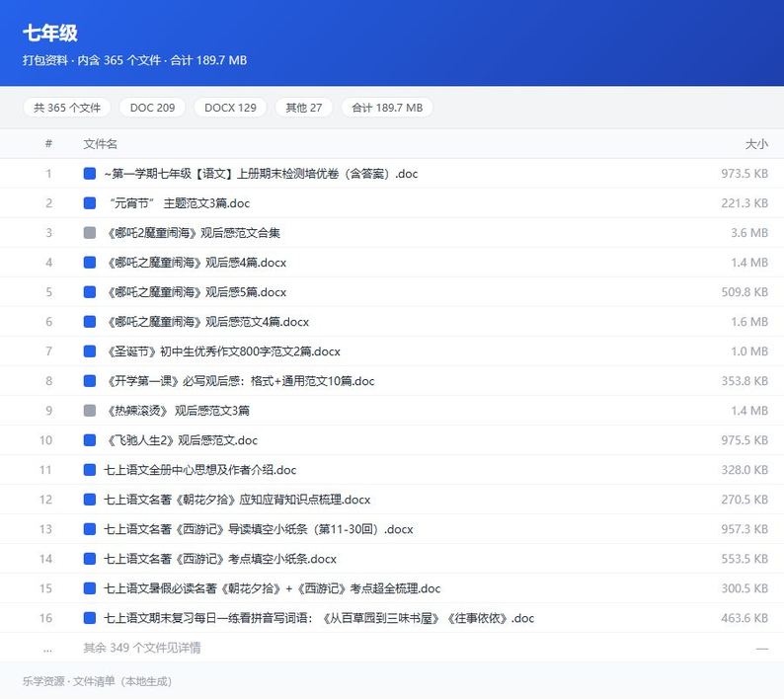Click the icon beside 《开学第一课》必写观后感 file
The width and height of the screenshot is (784, 699).
(90, 381)
